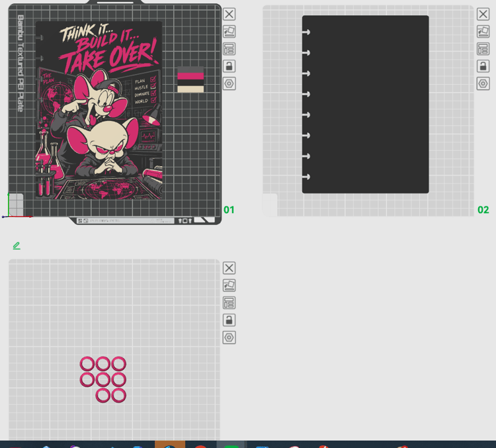Image resolution: width=496 pixels, height=448 pixels.
Task: Open the third plate's settings hexagon icon
Action: click(x=229, y=337)
